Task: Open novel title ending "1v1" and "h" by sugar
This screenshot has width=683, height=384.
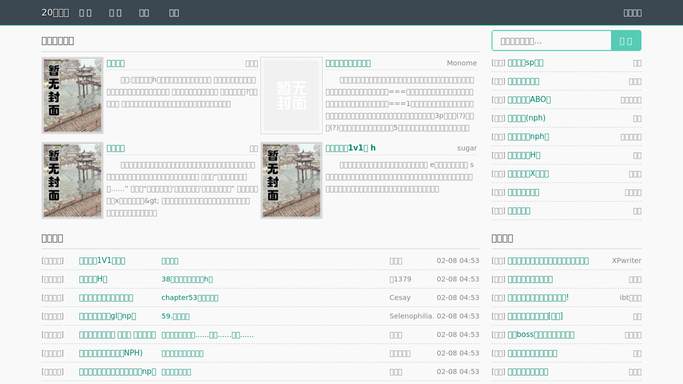Action: click(350, 148)
